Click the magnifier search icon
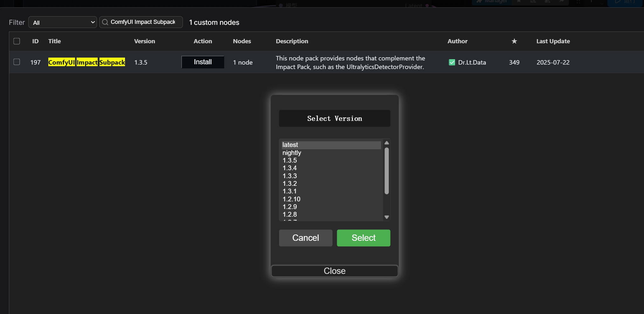This screenshot has width=644, height=314. tap(105, 22)
